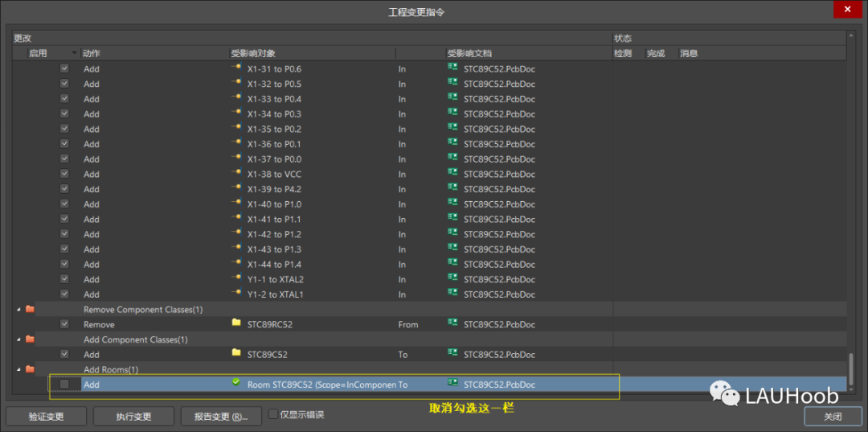This screenshot has height=432, width=868.
Task: Toggle the Add Room STC89C52 checkbox
Action: pos(65,383)
